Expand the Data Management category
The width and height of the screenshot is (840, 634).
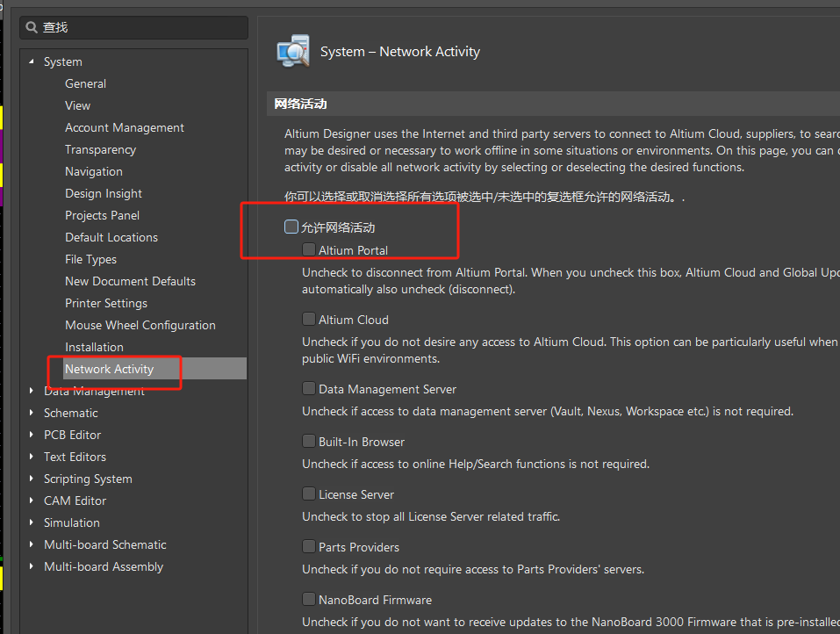point(32,392)
